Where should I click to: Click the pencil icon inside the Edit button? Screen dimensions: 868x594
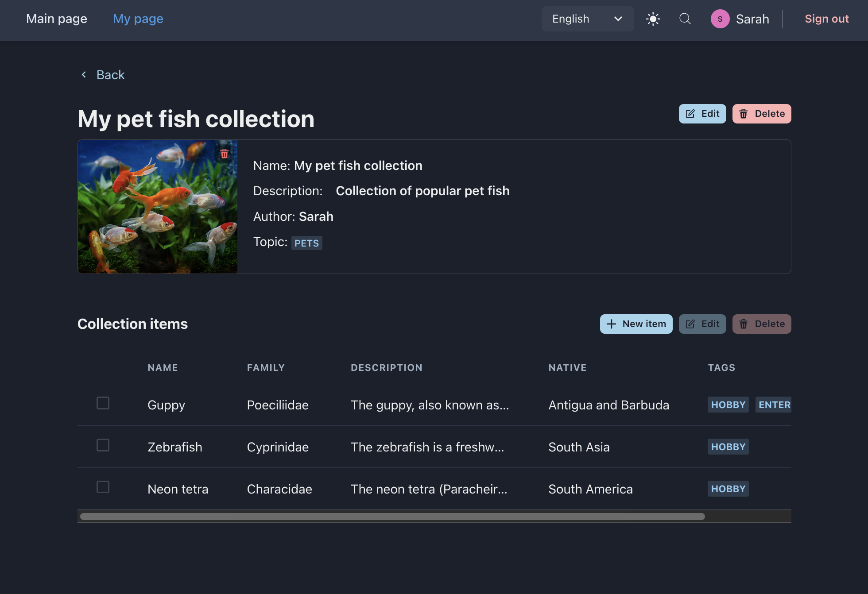pos(690,113)
